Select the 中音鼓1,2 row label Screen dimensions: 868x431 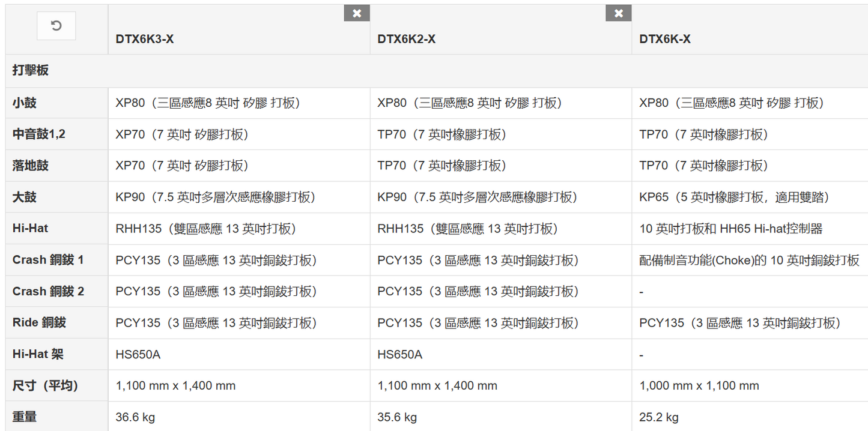tap(39, 134)
